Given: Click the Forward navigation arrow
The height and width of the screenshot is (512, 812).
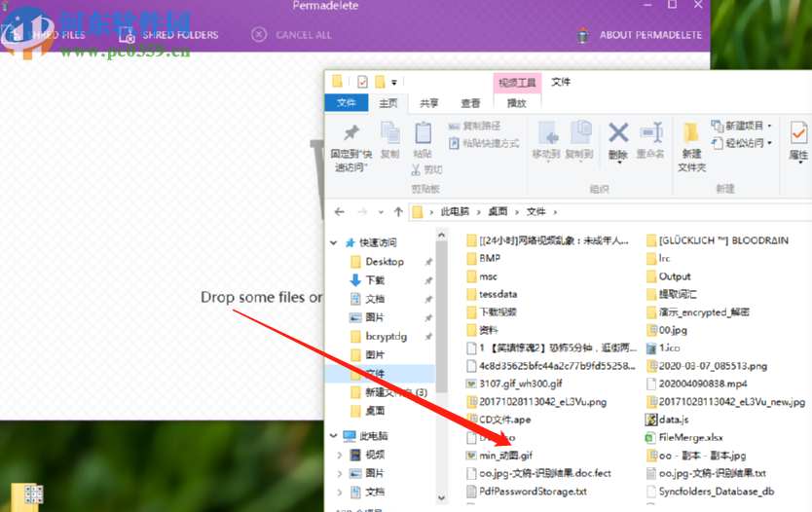Looking at the screenshot, I should click(x=362, y=212).
